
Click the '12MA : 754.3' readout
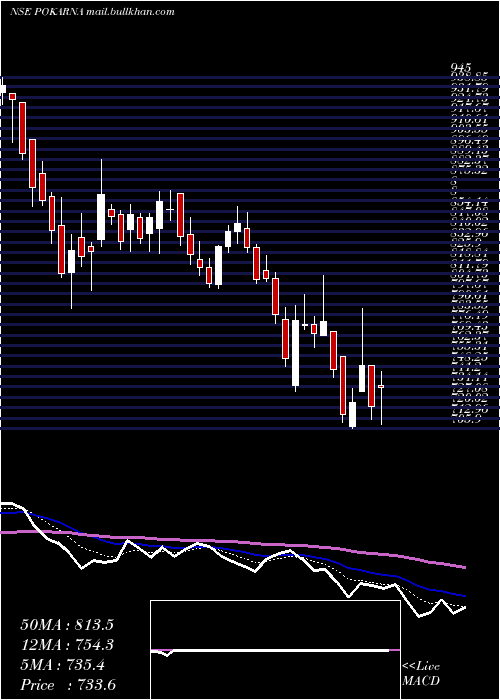coord(67,645)
